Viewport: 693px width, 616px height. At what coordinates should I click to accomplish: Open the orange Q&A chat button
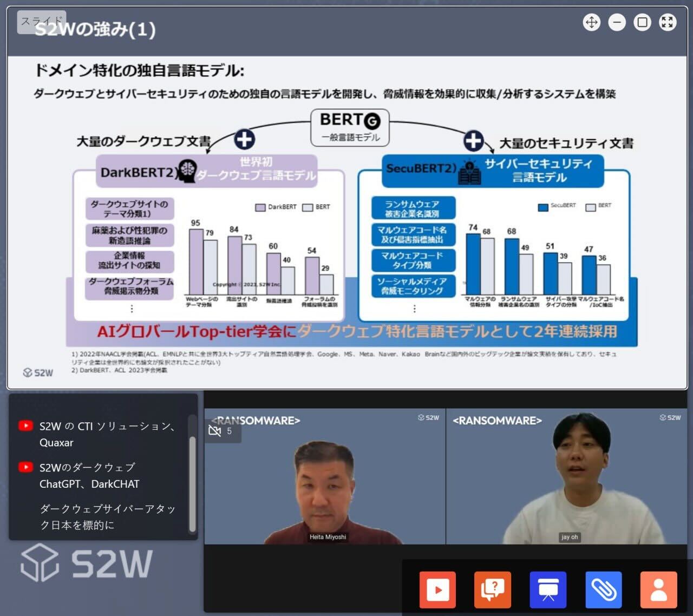pyautogui.click(x=492, y=589)
